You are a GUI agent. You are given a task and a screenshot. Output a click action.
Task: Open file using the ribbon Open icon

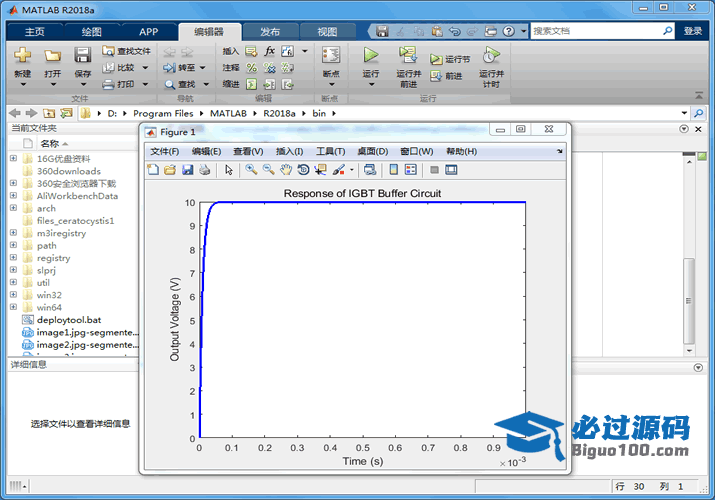point(52,56)
